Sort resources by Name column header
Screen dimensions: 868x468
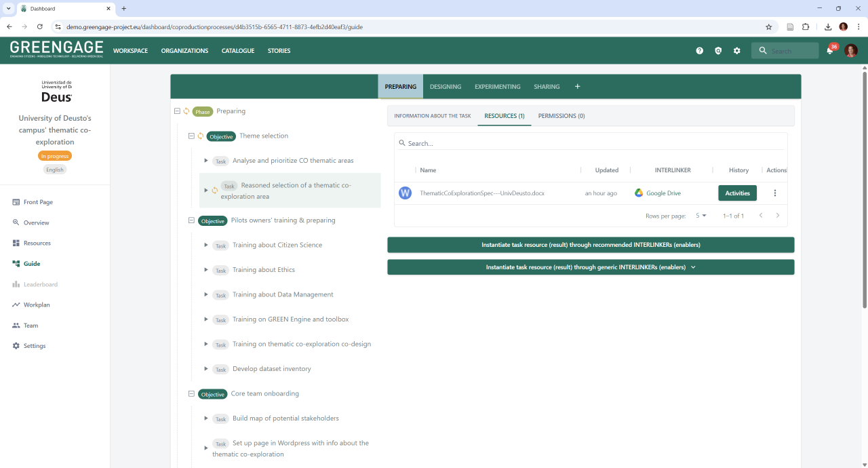[428, 170]
